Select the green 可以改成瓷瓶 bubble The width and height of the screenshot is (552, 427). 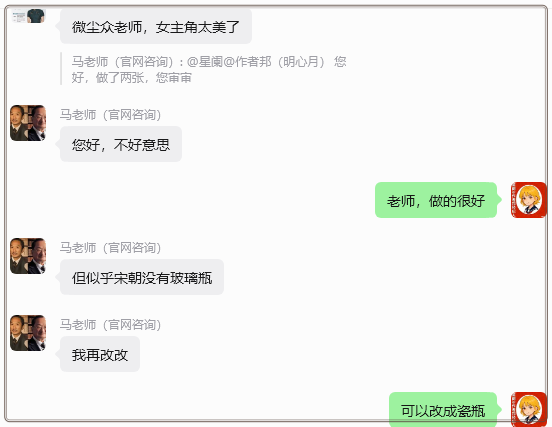tap(443, 409)
